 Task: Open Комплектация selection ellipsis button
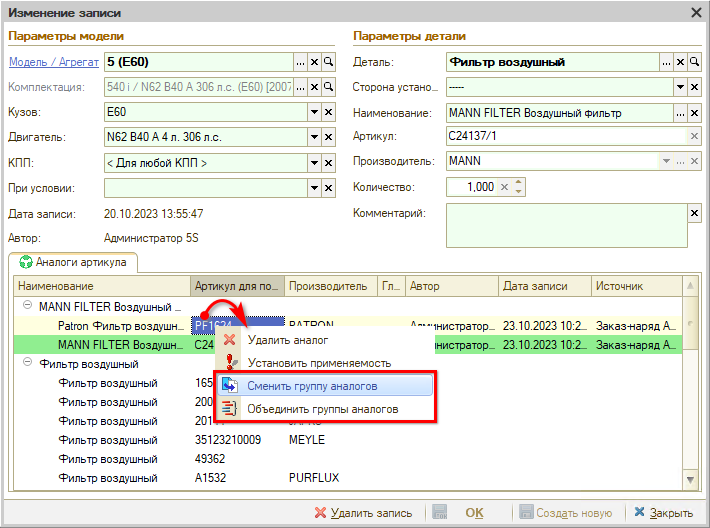click(x=300, y=87)
